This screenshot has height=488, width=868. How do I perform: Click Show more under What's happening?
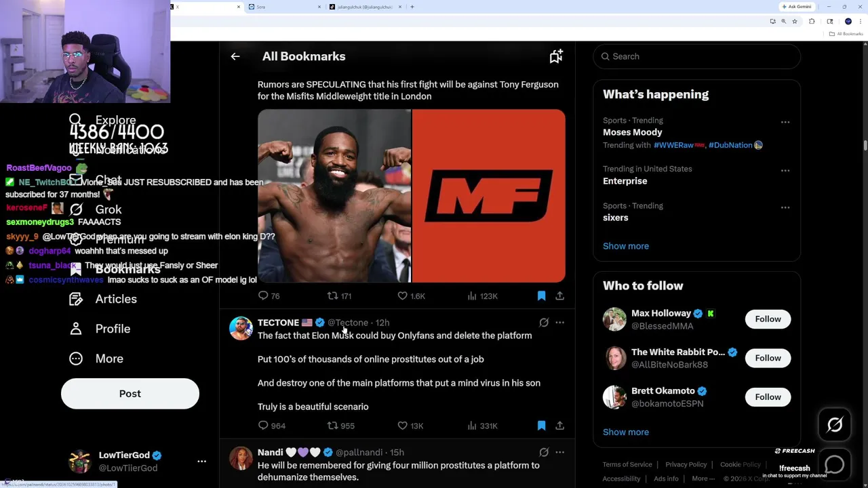pos(626,246)
